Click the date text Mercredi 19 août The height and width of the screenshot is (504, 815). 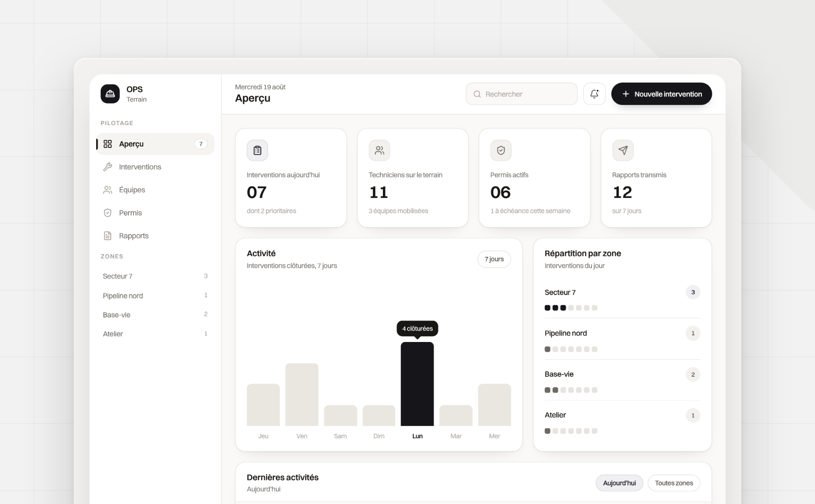click(x=260, y=87)
